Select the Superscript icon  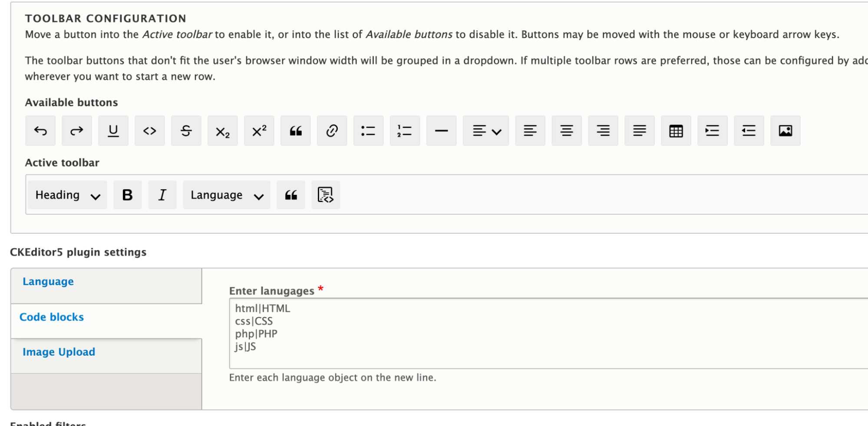point(259,131)
